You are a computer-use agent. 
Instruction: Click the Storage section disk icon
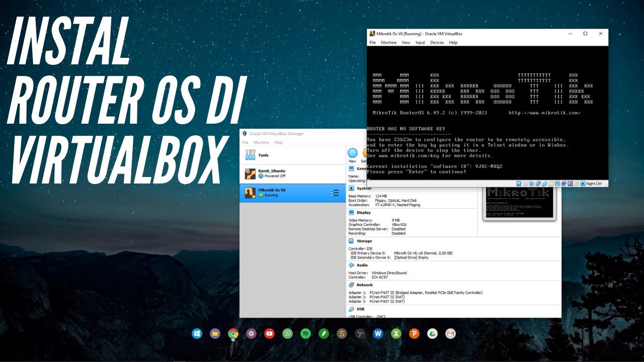point(351,241)
